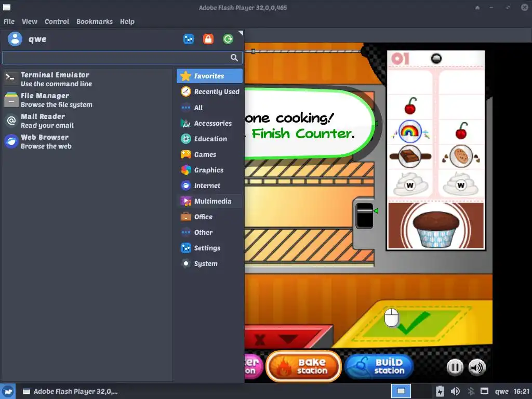Click the 16:21 clock
This screenshot has height=399, width=532.
coord(522,391)
